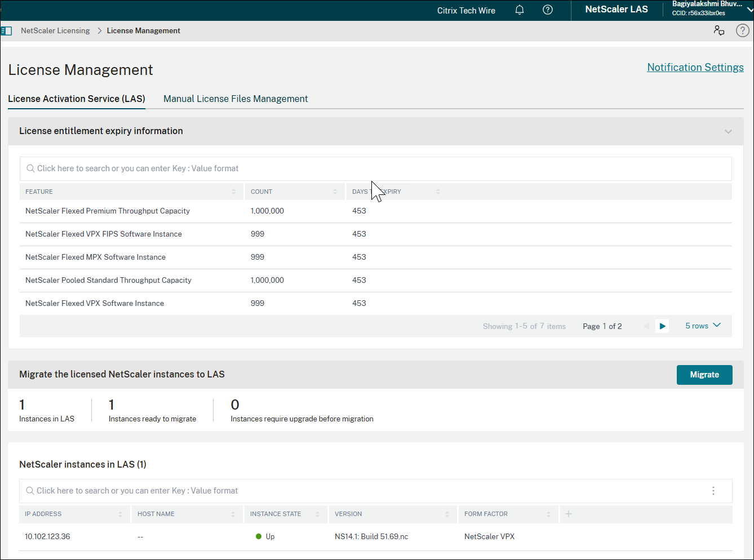Sort by FEATURE column
This screenshot has height=560, width=754.
click(233, 192)
